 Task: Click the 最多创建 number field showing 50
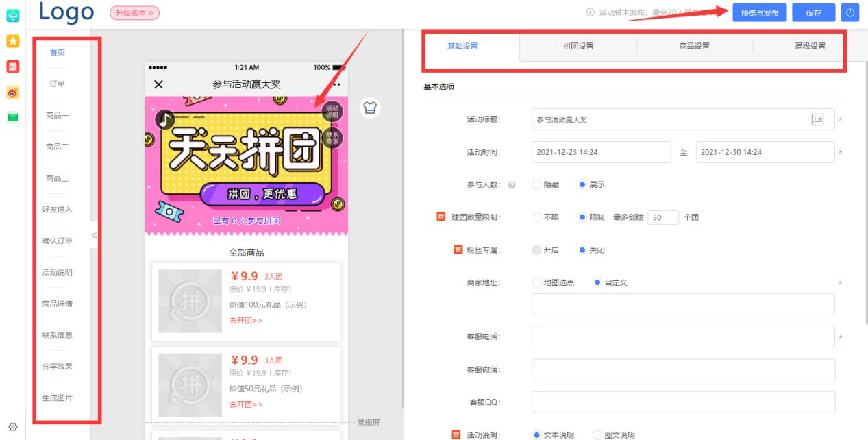pos(663,217)
